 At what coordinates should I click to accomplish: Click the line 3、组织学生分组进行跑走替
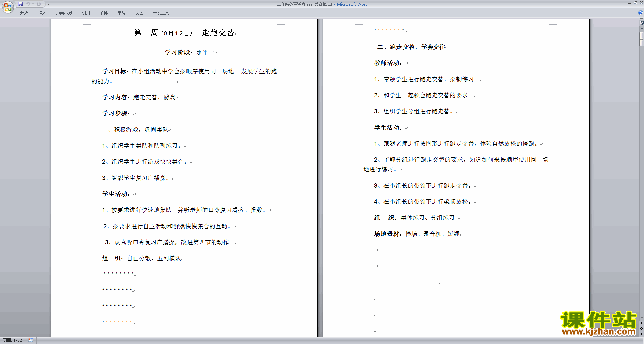tap(415, 111)
